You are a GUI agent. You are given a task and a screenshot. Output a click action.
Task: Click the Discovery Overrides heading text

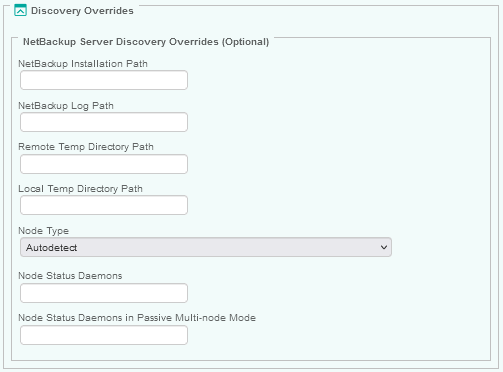[x=82, y=11]
